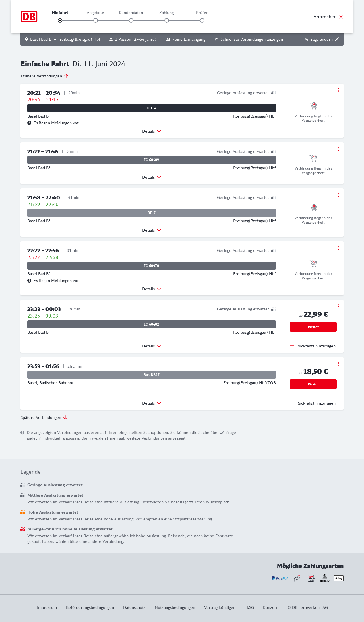This screenshot has width=364, height=622.
Task: Click the X icon beside Abbrechen
Action: pyautogui.click(x=341, y=17)
